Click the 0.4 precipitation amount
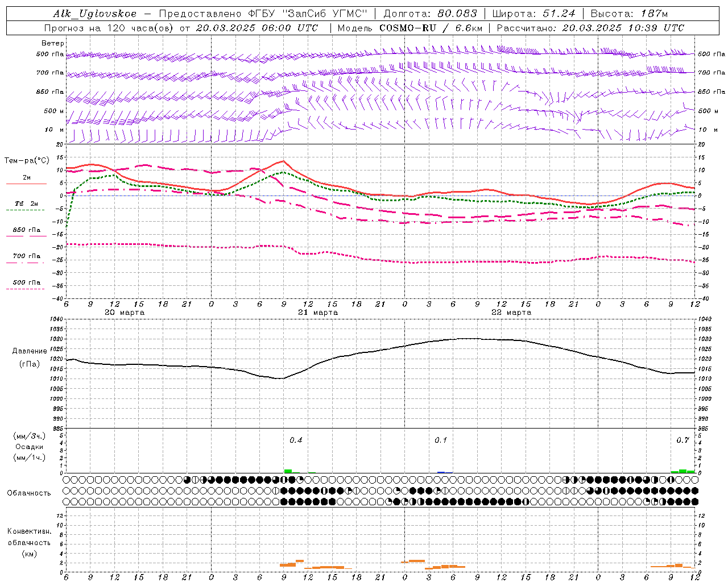 click(x=296, y=440)
